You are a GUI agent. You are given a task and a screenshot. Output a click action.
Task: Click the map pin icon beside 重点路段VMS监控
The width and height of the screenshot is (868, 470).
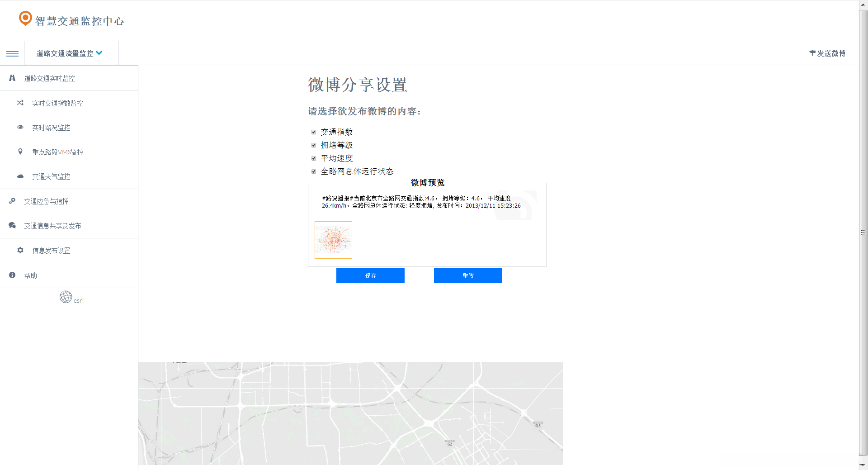(x=20, y=152)
